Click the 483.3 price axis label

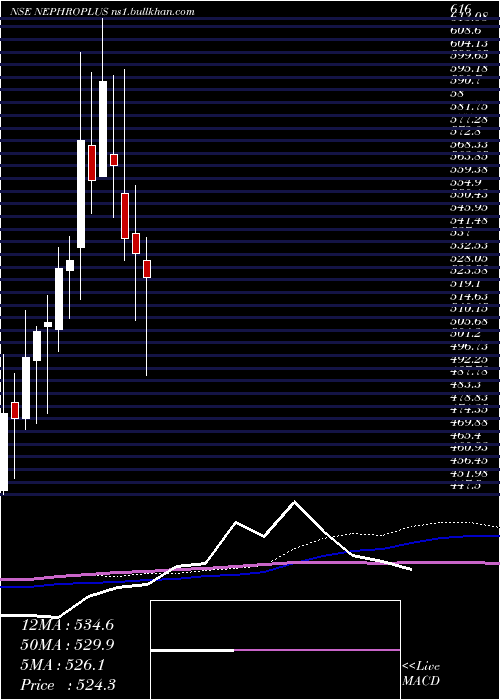[x=464, y=384]
